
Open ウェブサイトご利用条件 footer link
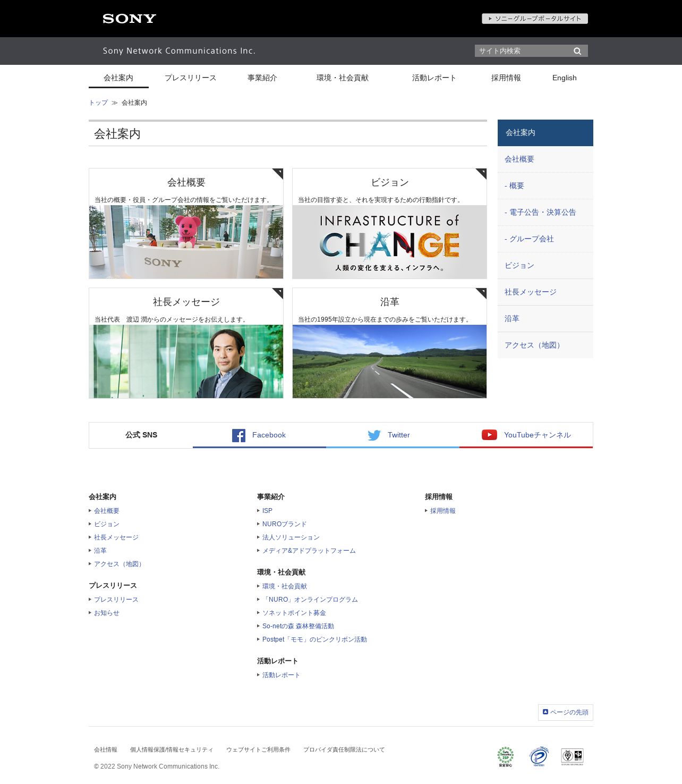[x=258, y=750]
